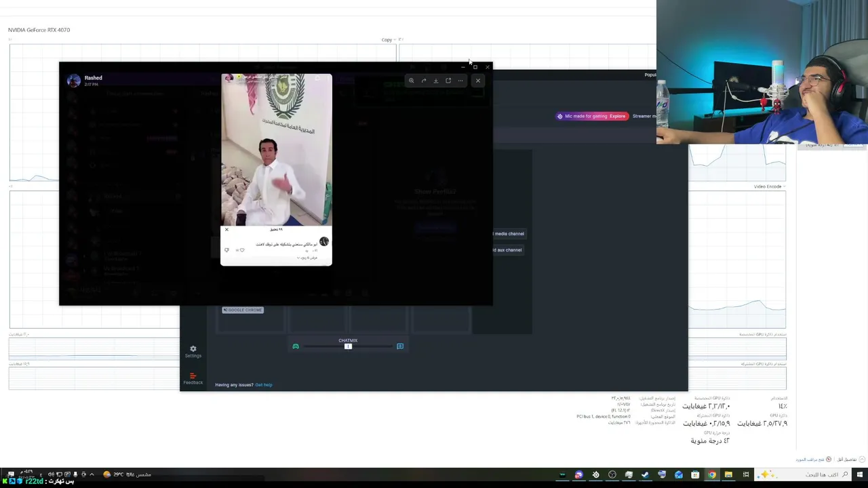The height and width of the screenshot is (488, 868).
Task: Adjust the CHATMIX slider handle
Action: tap(348, 346)
